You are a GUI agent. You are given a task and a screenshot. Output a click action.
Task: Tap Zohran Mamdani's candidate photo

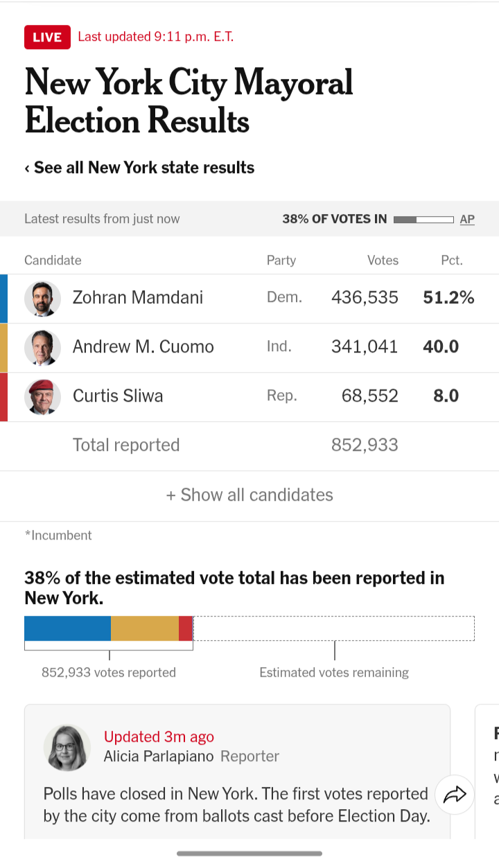(x=42, y=298)
